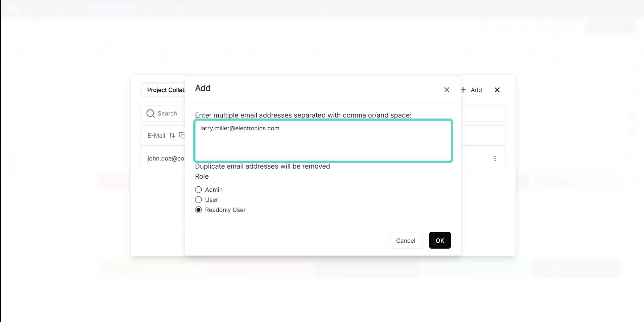Select the john.doe email row

click(166, 158)
